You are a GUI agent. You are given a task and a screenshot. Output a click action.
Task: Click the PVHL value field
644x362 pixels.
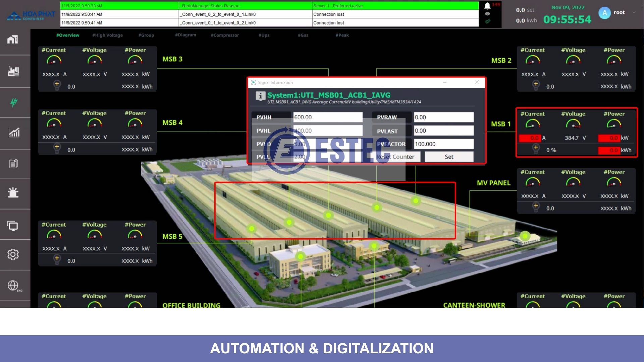pyautogui.click(x=328, y=130)
